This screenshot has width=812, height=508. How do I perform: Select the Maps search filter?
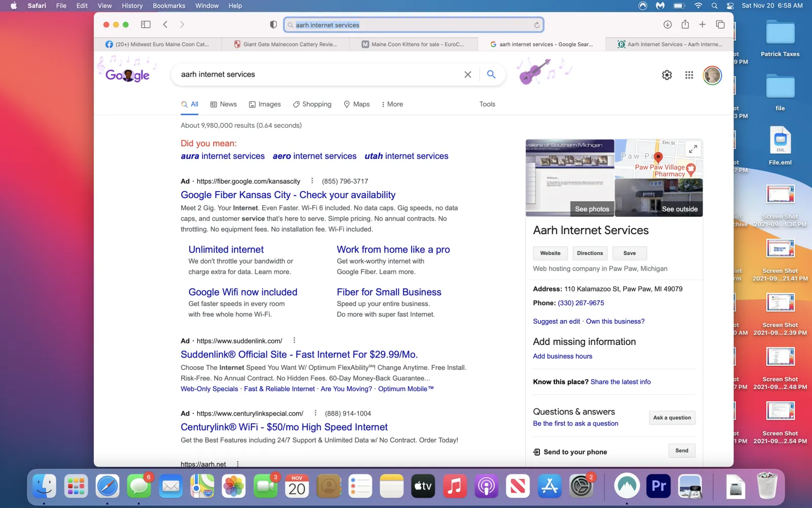[x=357, y=104]
